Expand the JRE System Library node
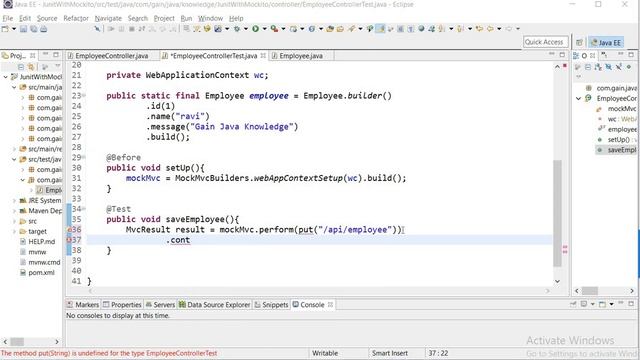Screen dimensions: 640x360 click(x=14, y=200)
